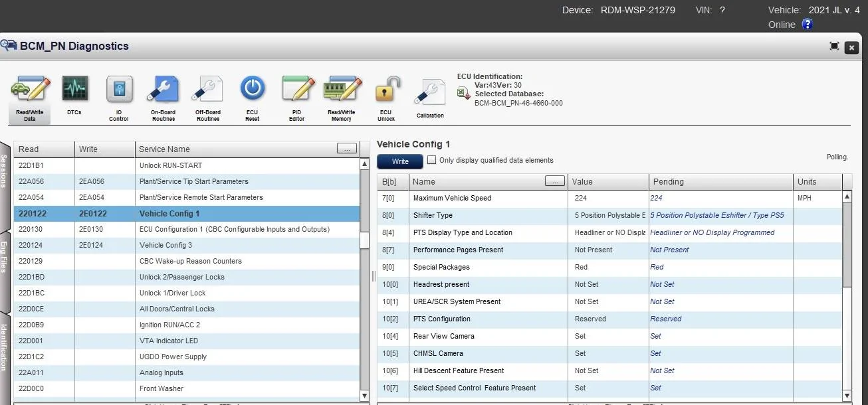Open Read/Write Data tool
Viewport: 868px width, 405px height.
pos(31,98)
